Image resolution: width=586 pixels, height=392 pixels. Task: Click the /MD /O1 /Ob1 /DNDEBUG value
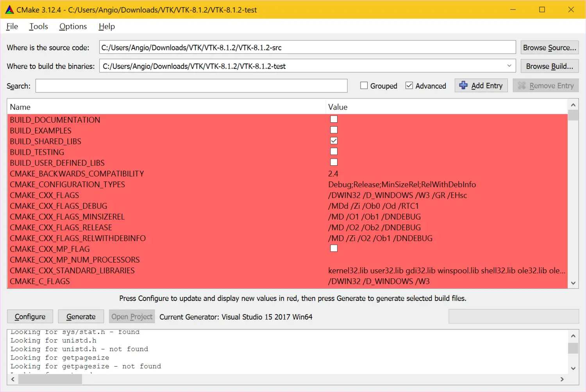(375, 217)
